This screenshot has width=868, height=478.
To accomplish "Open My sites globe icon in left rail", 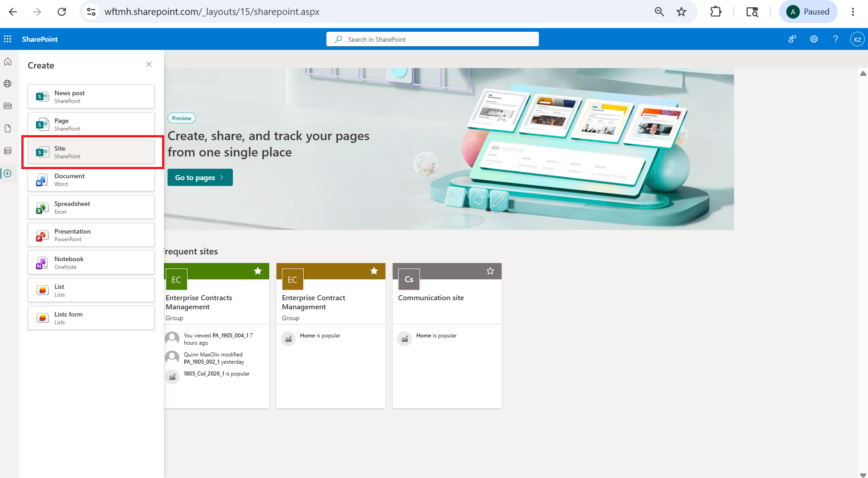I will point(8,83).
